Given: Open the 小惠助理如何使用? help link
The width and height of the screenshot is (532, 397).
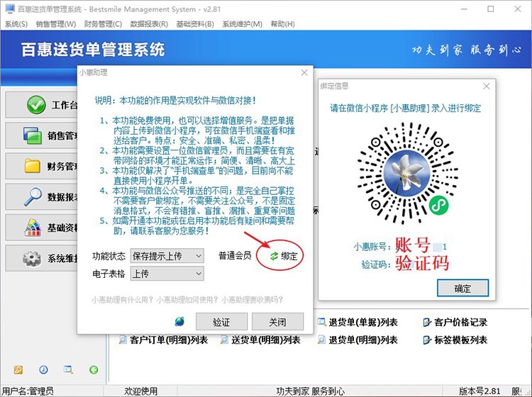Looking at the screenshot, I should tap(187, 300).
